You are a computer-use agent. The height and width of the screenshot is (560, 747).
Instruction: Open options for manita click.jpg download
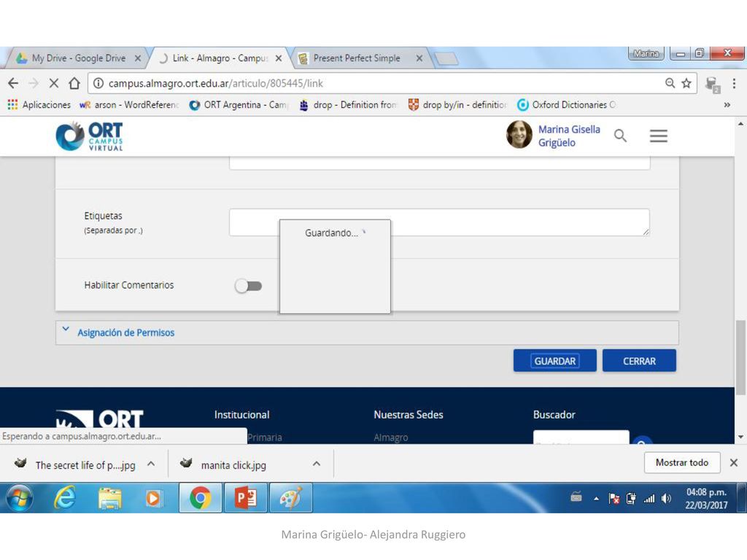click(x=317, y=463)
